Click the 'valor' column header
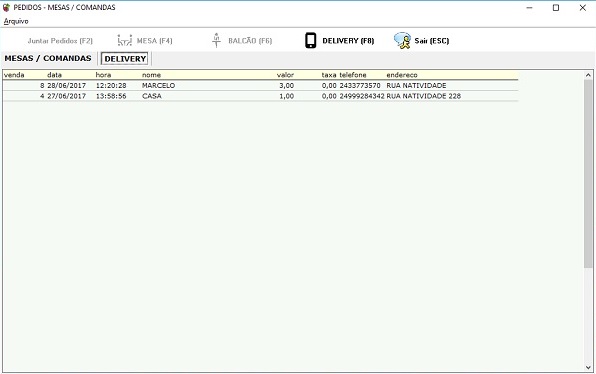The image size is (596, 374). (285, 75)
